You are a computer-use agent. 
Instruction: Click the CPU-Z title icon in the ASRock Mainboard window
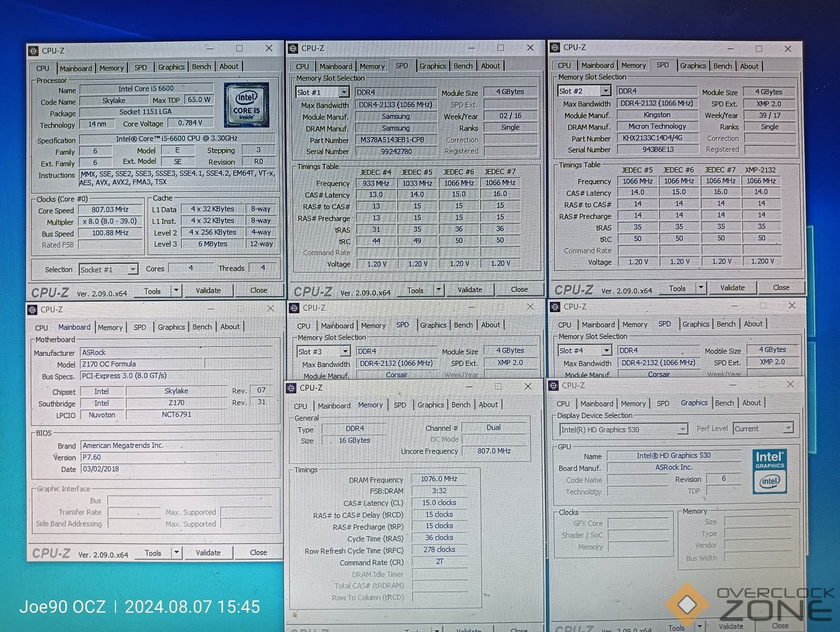(32, 310)
